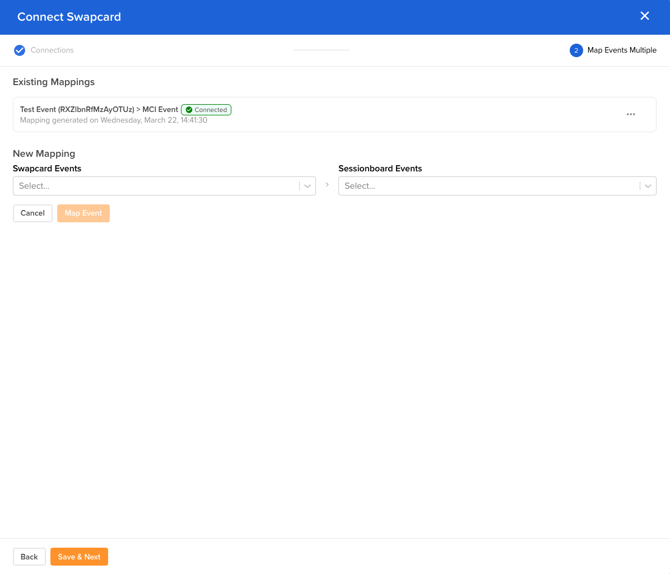Screen dimensions: 670x574
Task: Expand the Sessionboard Events chevron arrow
Action: 648,186
